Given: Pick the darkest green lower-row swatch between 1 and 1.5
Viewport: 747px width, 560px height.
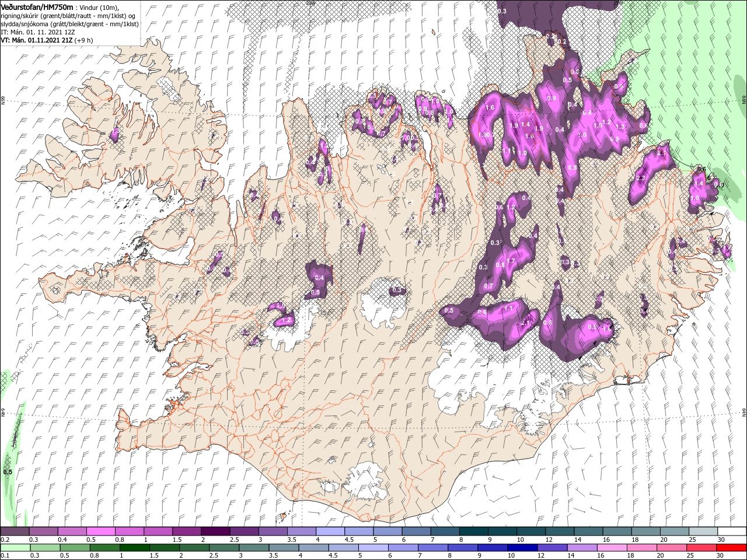Looking at the screenshot, I should (134, 548).
